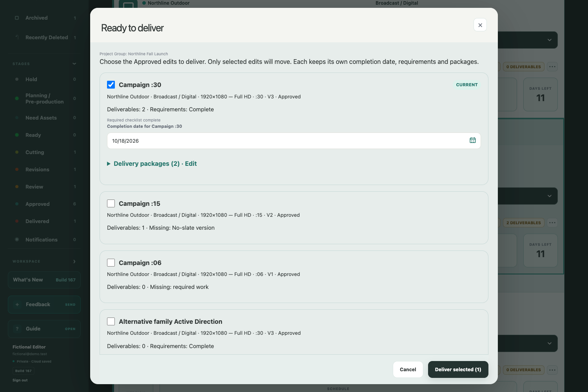Select the Hold stage

pyautogui.click(x=44, y=79)
